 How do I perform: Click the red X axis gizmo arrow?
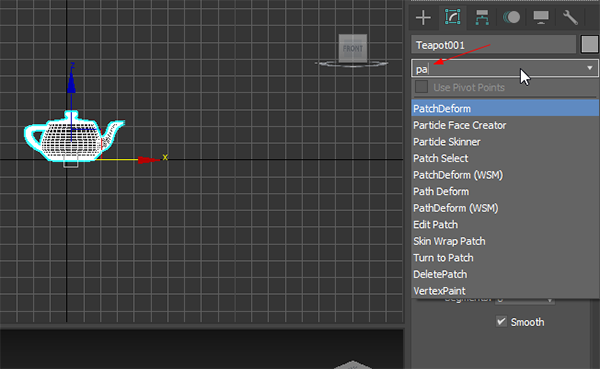[149, 160]
